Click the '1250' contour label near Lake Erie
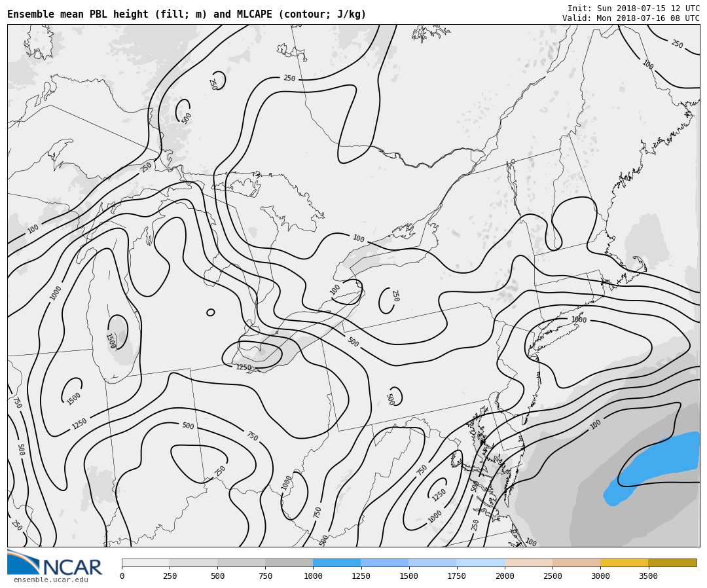The height and width of the screenshot is (588, 707). pos(244,367)
